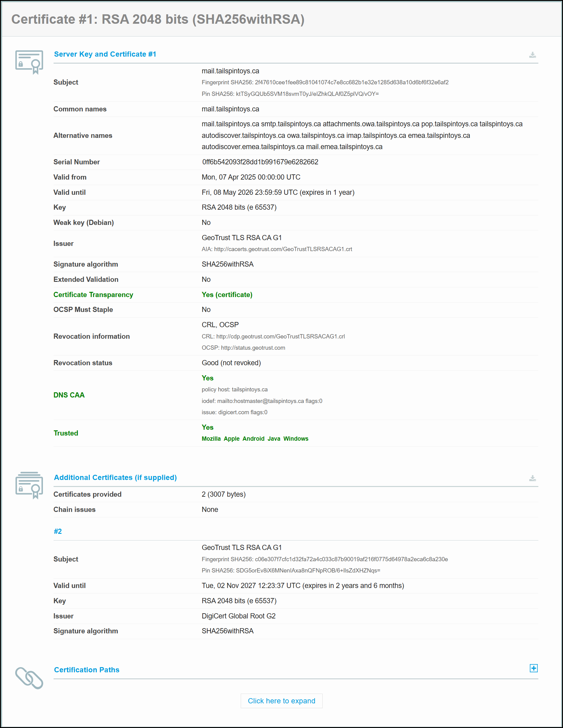Click the Certificate Transparency label

(93, 295)
